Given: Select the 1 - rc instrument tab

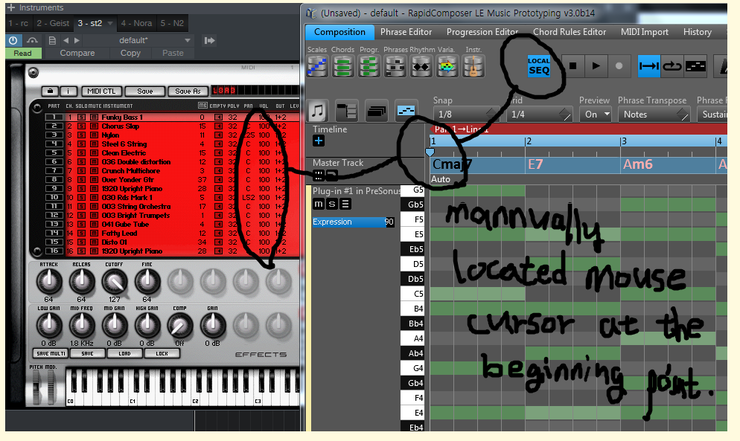Looking at the screenshot, I should 18,23.
